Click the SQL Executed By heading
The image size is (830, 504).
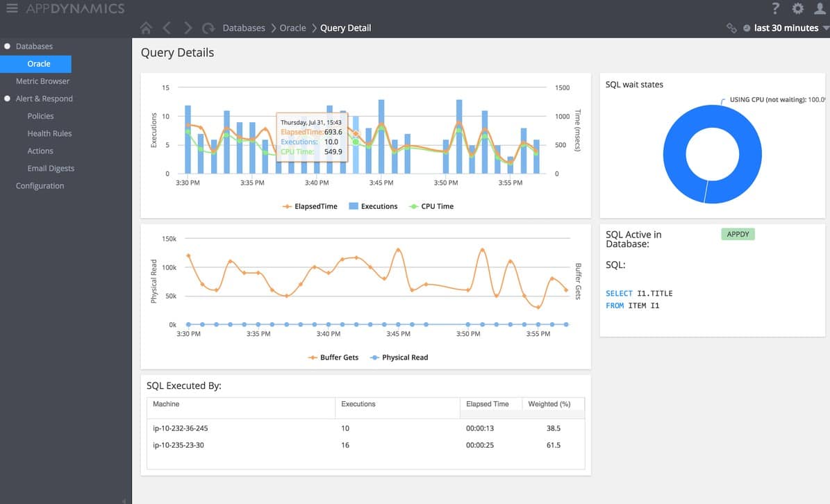[x=183, y=386]
